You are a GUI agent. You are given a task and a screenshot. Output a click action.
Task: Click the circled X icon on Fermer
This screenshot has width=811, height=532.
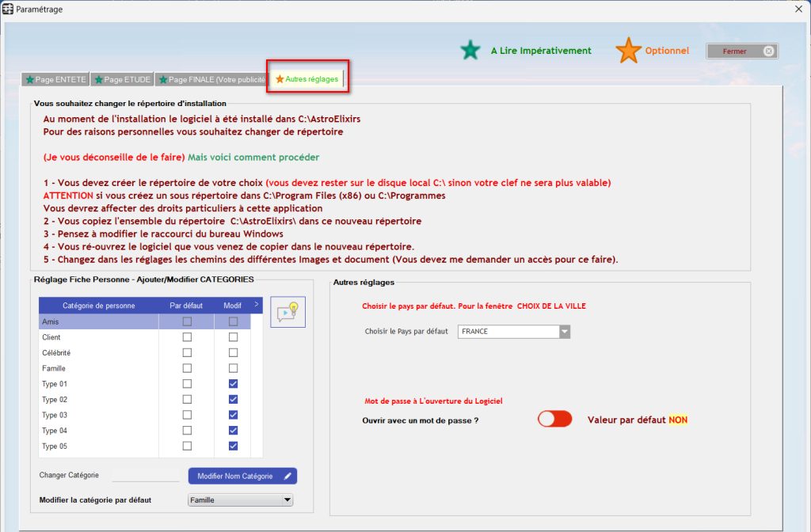[768, 51]
